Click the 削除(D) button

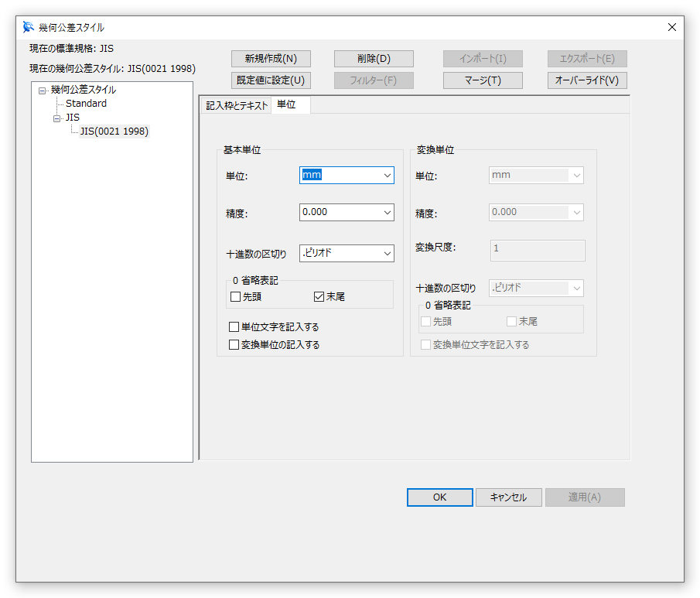(374, 59)
